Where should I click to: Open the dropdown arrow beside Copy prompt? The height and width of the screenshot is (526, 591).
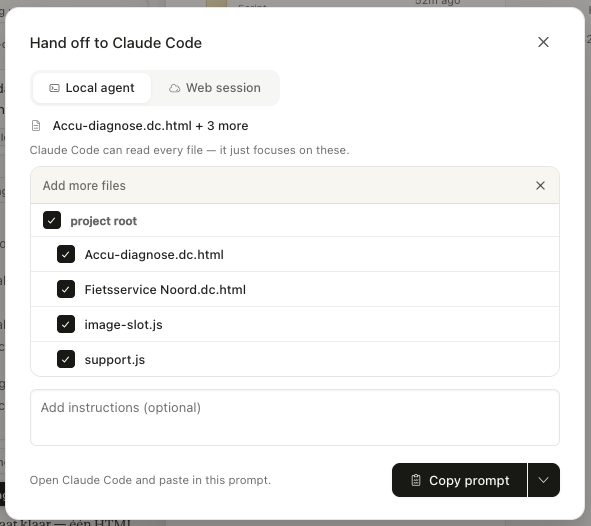click(544, 480)
